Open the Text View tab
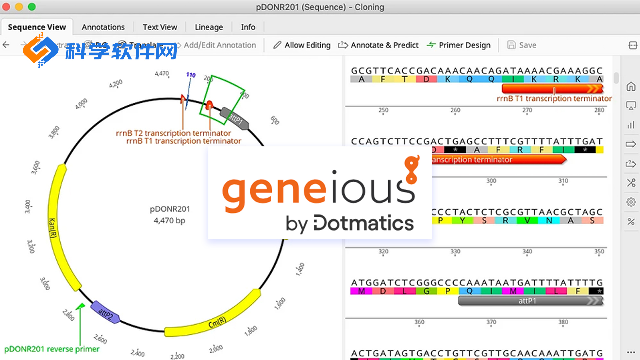The image size is (640, 360). click(160, 27)
